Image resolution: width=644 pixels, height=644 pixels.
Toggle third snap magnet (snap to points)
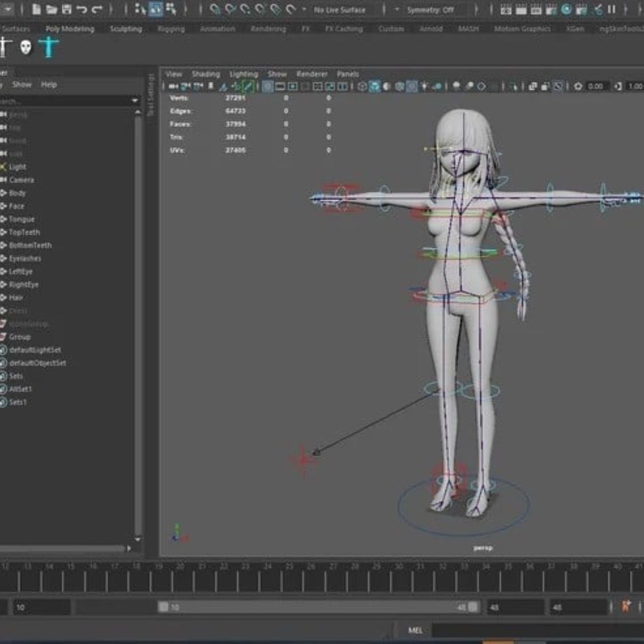[245, 9]
